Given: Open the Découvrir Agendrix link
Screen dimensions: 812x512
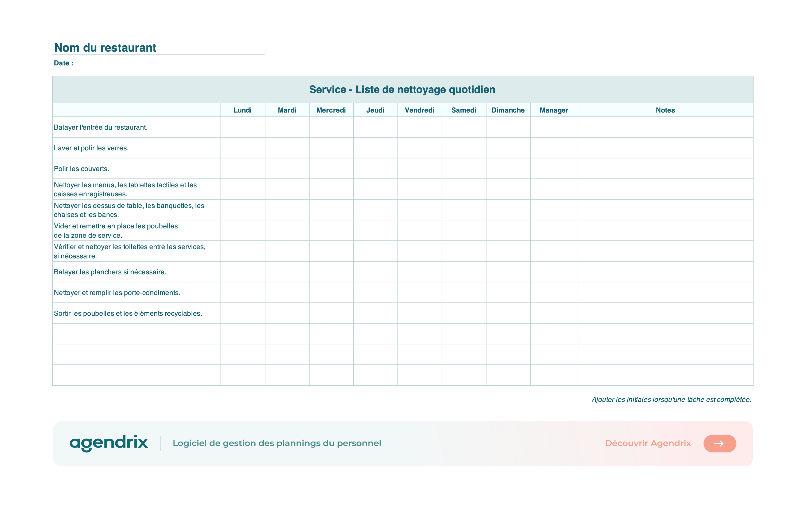Looking at the screenshot, I should [648, 443].
